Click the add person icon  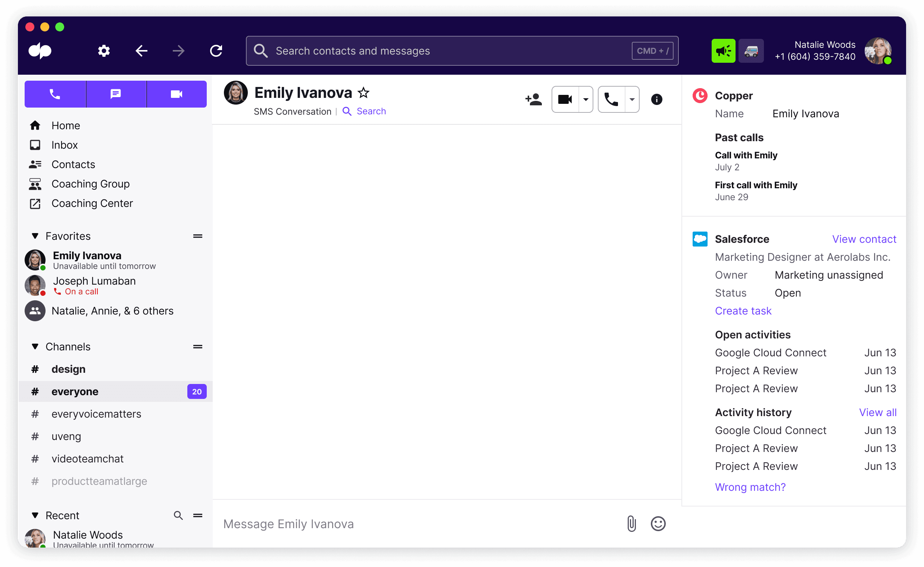tap(533, 99)
